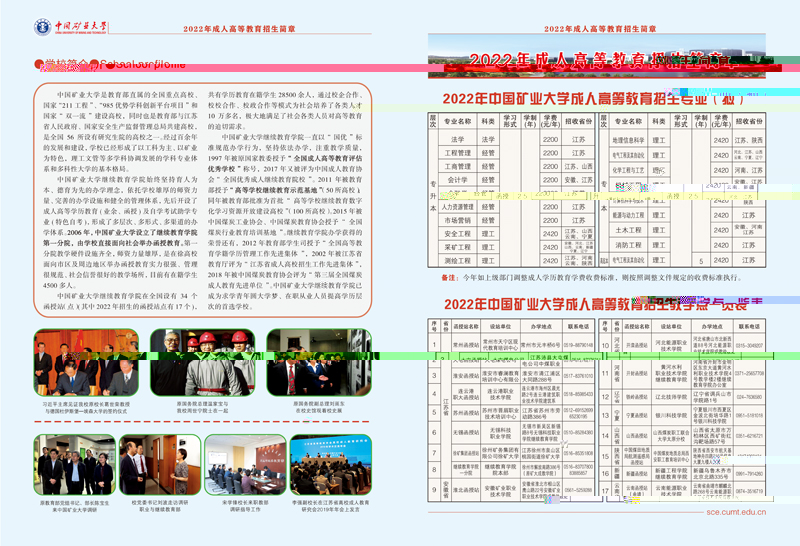Select the '安全工程' major cell

(458, 234)
